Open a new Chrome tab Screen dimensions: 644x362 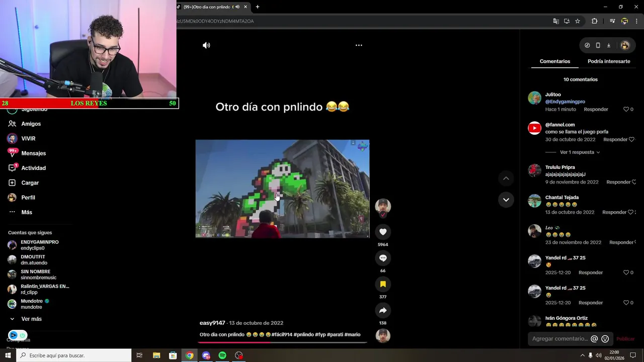point(258,7)
